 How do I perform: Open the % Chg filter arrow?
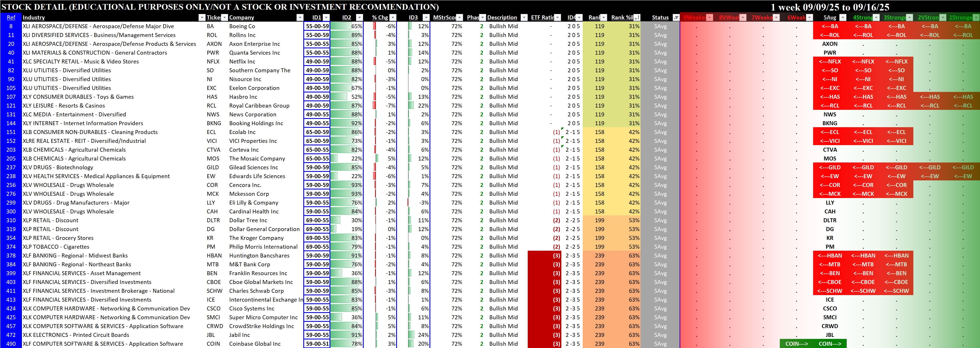pos(393,17)
